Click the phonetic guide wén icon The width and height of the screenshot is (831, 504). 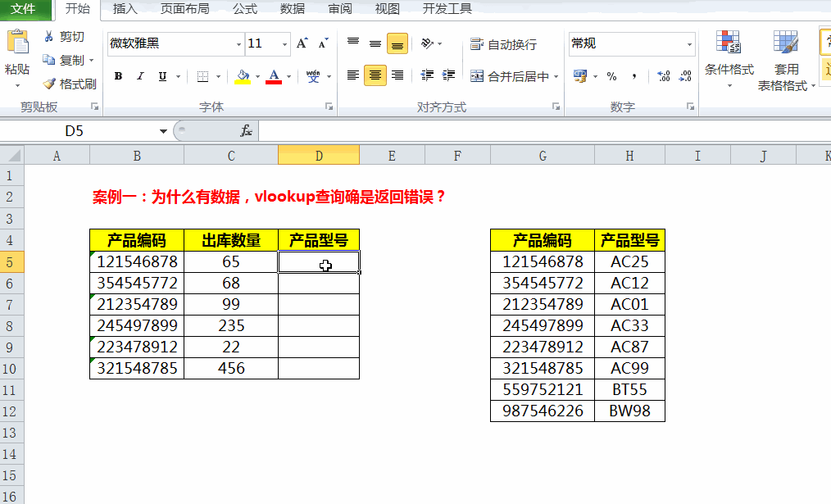point(313,76)
